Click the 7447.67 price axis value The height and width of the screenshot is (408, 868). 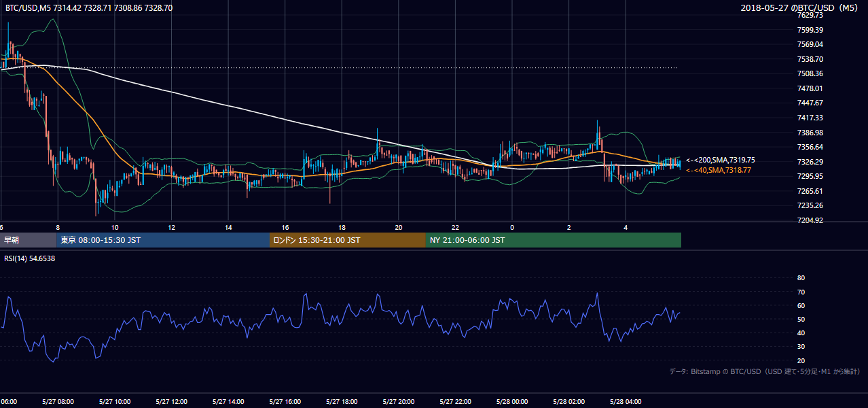tap(810, 103)
